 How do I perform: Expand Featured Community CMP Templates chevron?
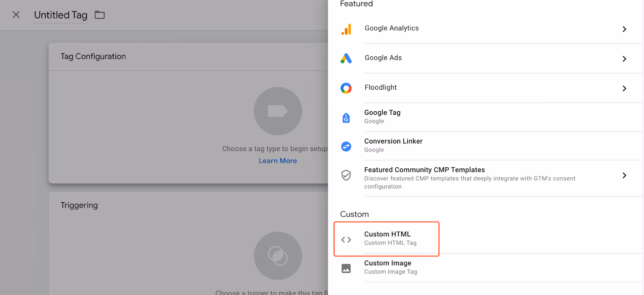(x=624, y=175)
